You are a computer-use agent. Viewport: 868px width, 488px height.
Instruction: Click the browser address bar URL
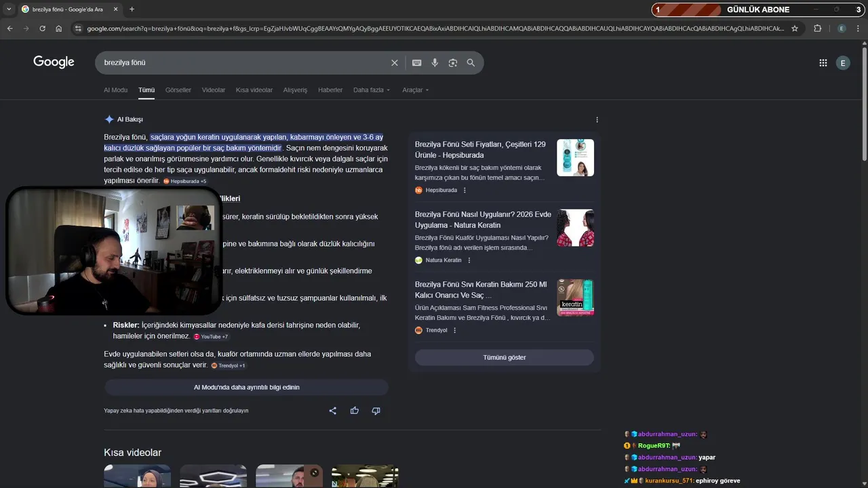tap(434, 28)
